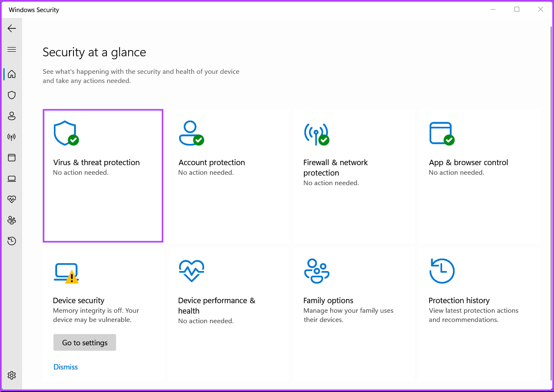
Task: Open the hamburger navigation menu
Action: (x=12, y=49)
